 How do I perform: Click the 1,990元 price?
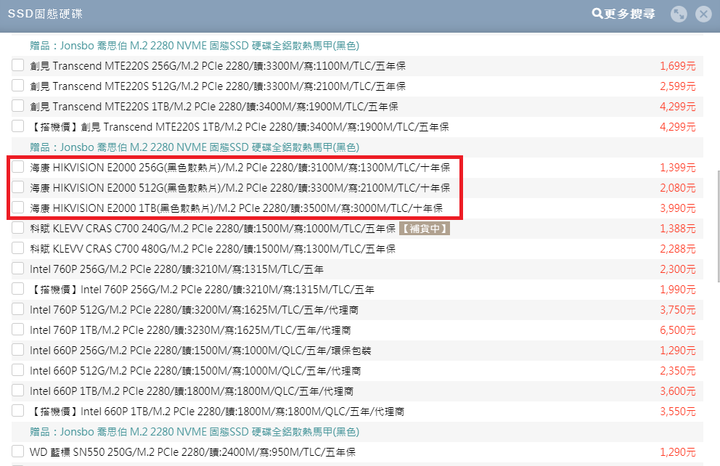click(x=678, y=290)
